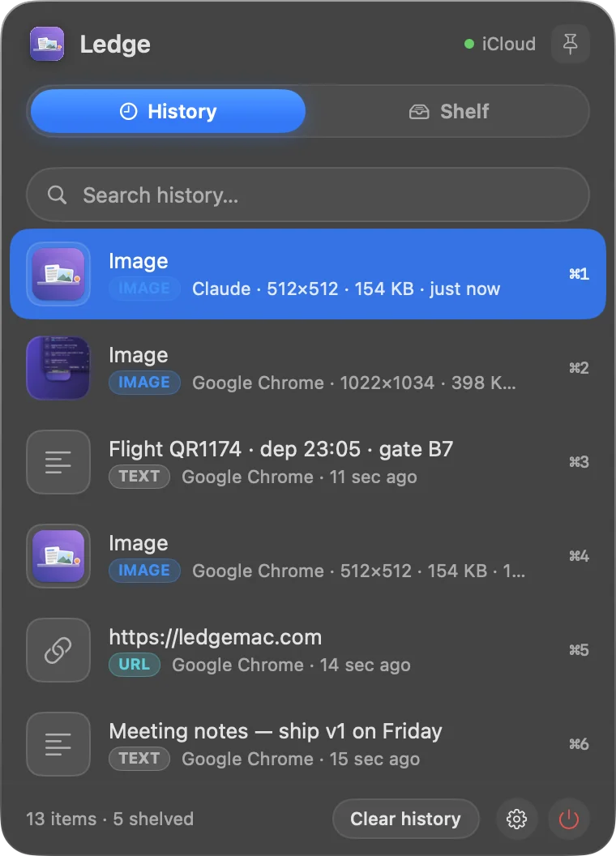Pin the Ledge window with pushpin icon
The image size is (616, 856).
pyautogui.click(x=570, y=44)
